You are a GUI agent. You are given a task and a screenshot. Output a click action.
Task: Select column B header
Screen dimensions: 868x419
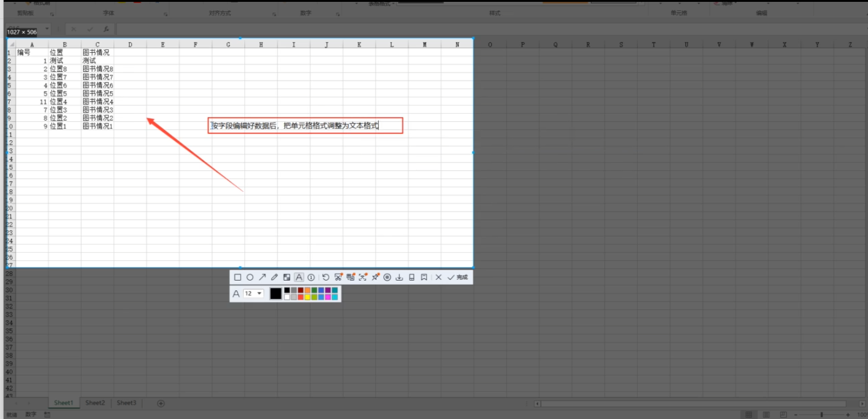pos(65,44)
